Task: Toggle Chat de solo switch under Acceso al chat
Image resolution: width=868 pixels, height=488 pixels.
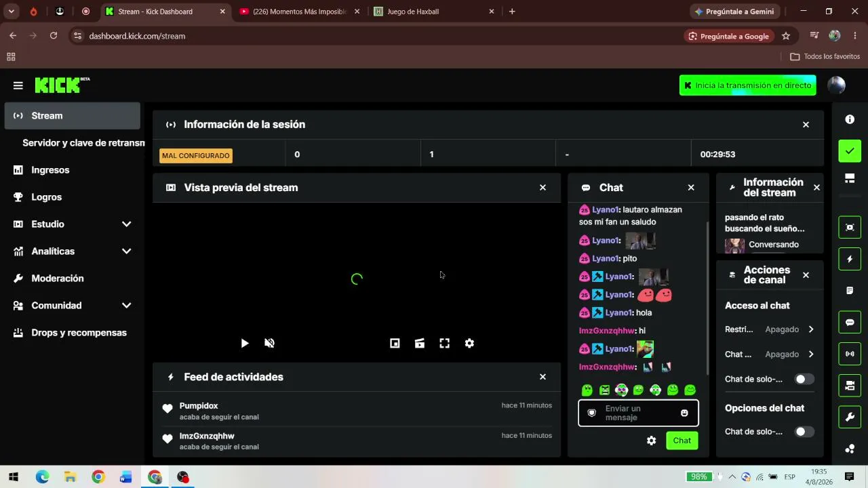Action: pyautogui.click(x=804, y=379)
